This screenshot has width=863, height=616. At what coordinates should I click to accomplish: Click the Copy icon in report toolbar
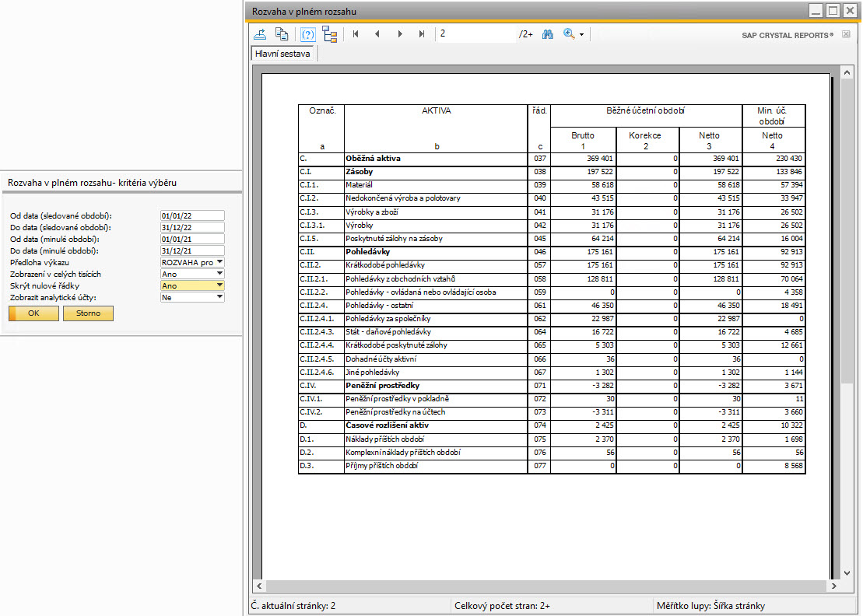coord(282,34)
